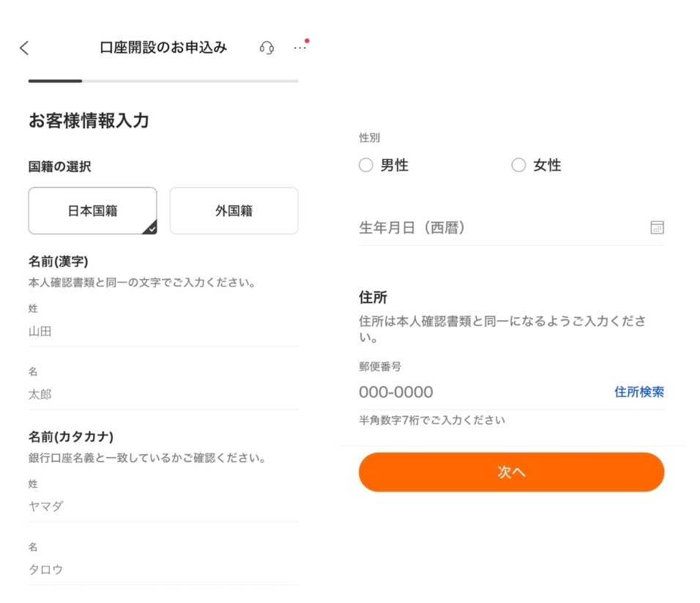Click the 郵便番号 postal code field
The width and height of the screenshot is (700, 603).
tap(476, 392)
